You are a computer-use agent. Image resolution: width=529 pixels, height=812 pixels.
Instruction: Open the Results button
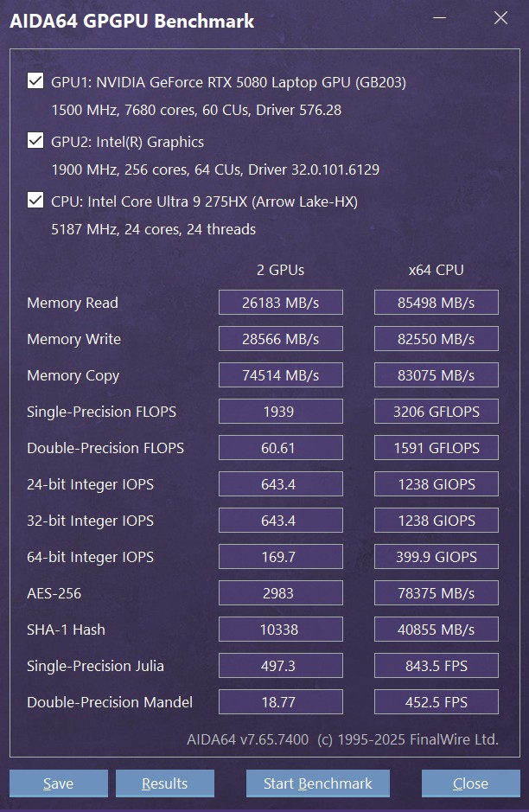164,783
